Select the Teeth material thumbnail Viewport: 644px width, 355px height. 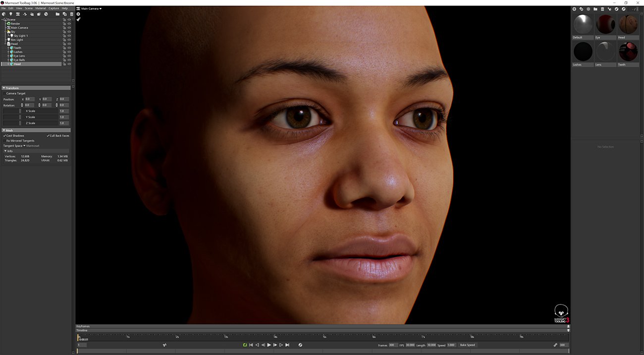pos(628,51)
